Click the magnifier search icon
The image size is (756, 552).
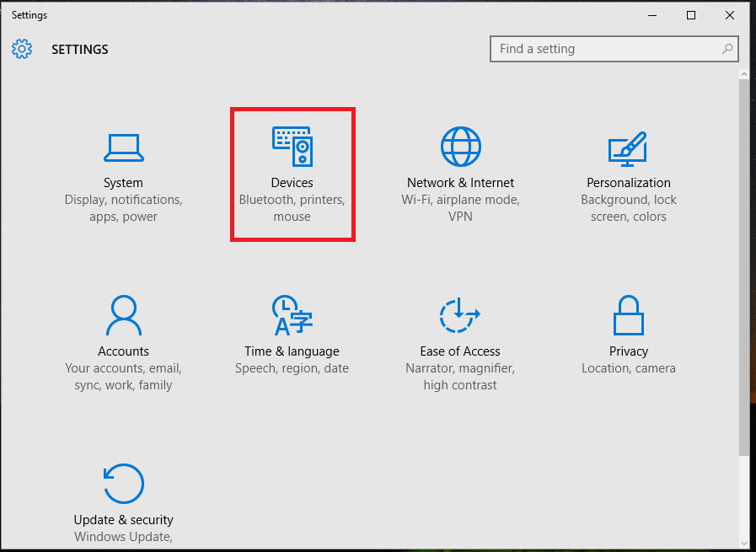(x=727, y=49)
